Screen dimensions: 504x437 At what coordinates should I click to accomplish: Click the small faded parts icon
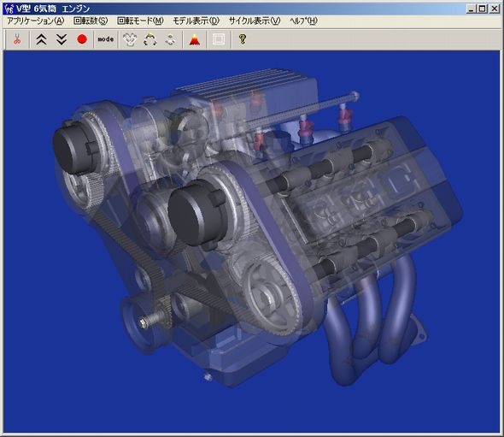[170, 39]
